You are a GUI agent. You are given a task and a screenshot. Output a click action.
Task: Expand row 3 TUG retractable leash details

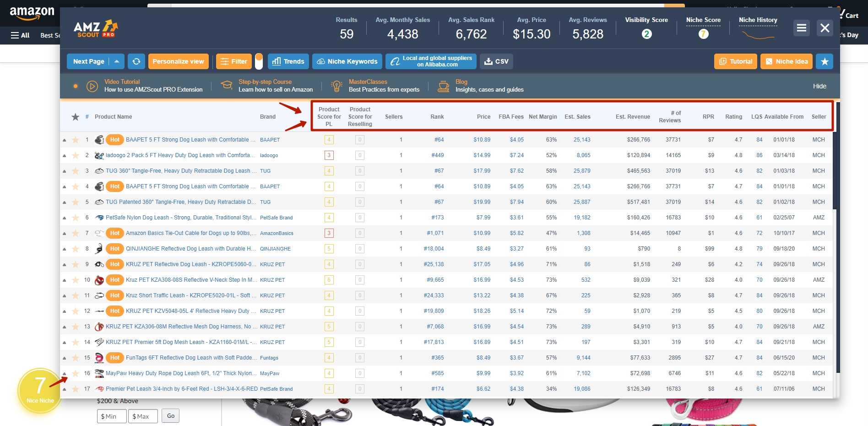tap(64, 171)
